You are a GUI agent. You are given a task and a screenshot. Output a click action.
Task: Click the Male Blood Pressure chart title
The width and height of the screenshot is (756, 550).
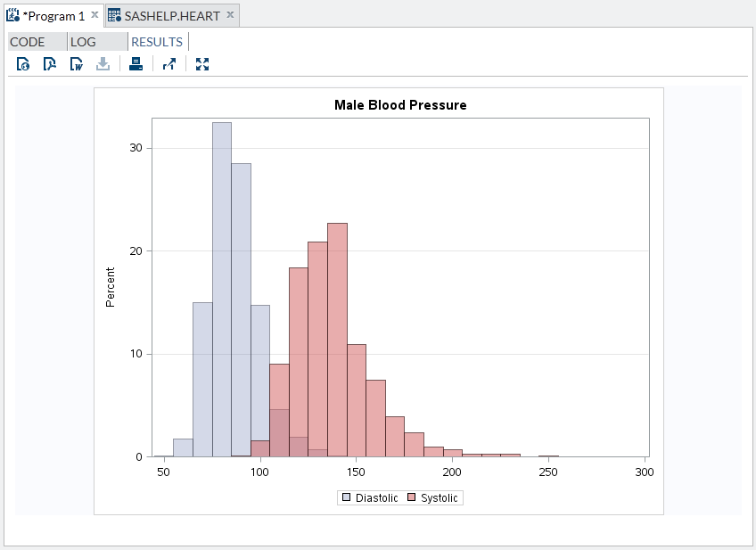(x=400, y=105)
